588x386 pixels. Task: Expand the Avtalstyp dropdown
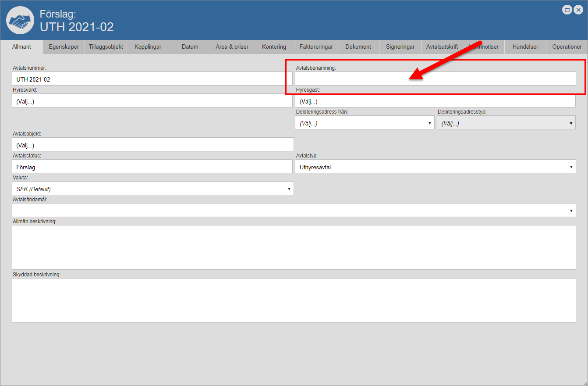point(435,167)
